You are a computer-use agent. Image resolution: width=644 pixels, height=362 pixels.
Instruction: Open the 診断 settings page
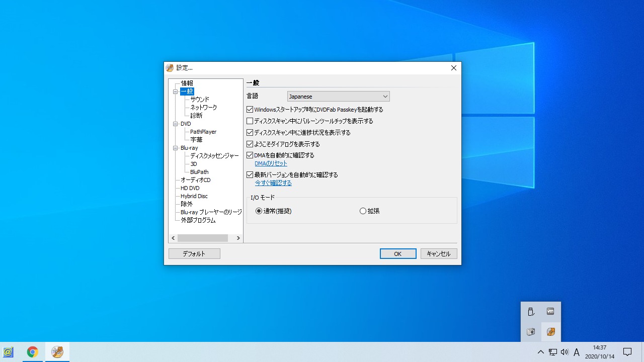(x=196, y=116)
